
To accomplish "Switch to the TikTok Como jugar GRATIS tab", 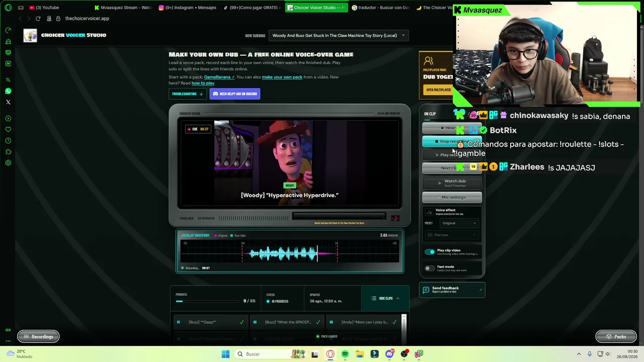I will pos(252,8).
